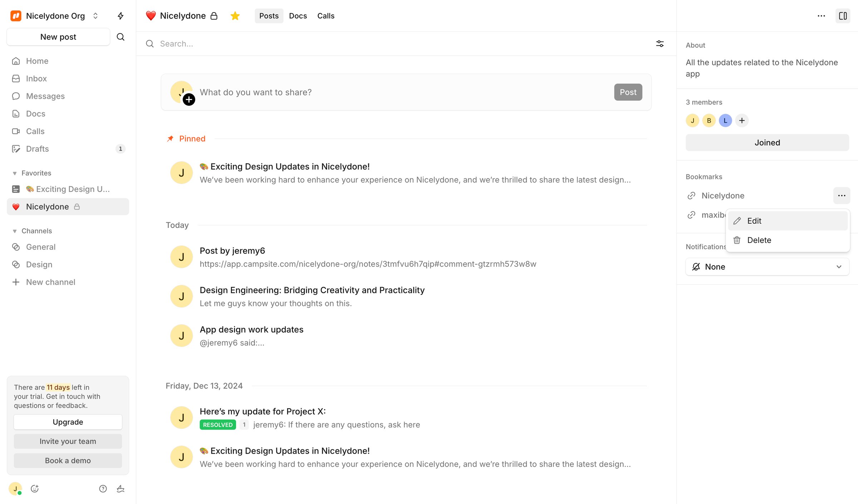Open sidebar search magnifier icon

point(120,37)
